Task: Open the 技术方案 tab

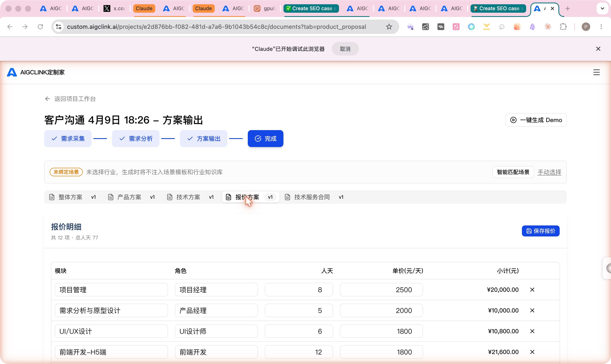Action: coord(190,197)
